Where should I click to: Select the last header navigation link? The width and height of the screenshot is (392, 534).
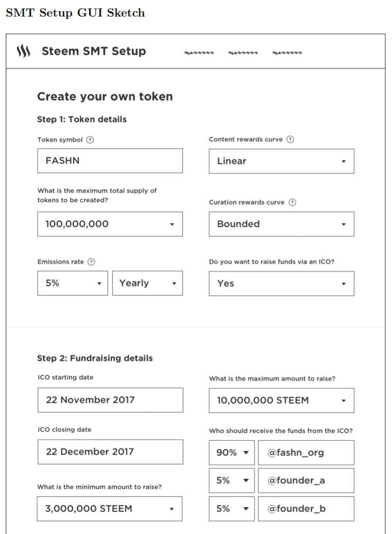pos(287,52)
